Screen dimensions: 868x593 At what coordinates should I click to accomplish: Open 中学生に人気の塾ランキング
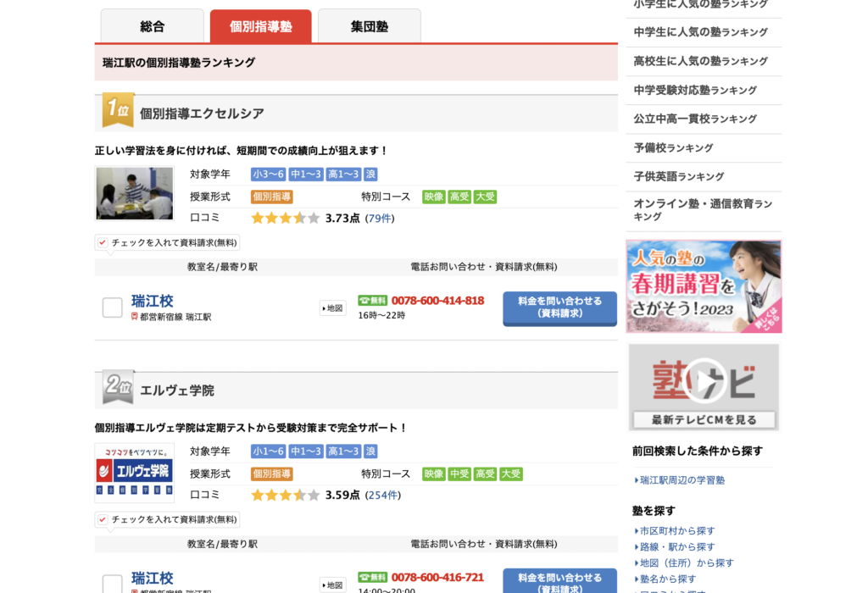point(701,32)
